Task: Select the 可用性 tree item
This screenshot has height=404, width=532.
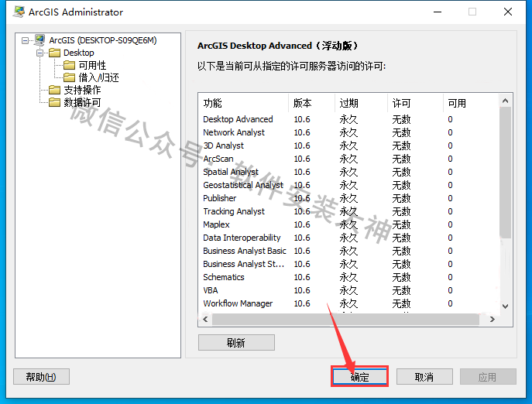Action: point(92,65)
